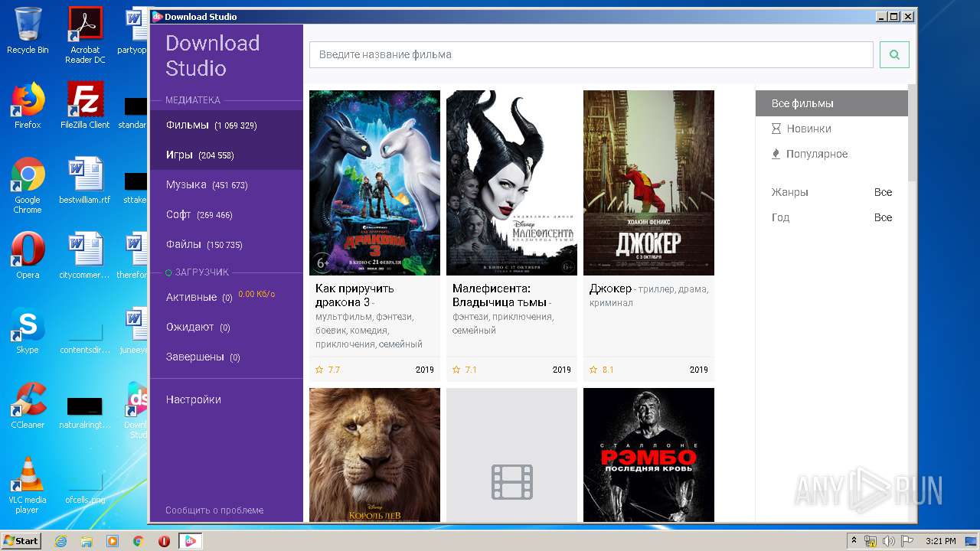This screenshot has height=551, width=980.
Task: Click the Сообщить о проблеме link
Action: coord(214,510)
